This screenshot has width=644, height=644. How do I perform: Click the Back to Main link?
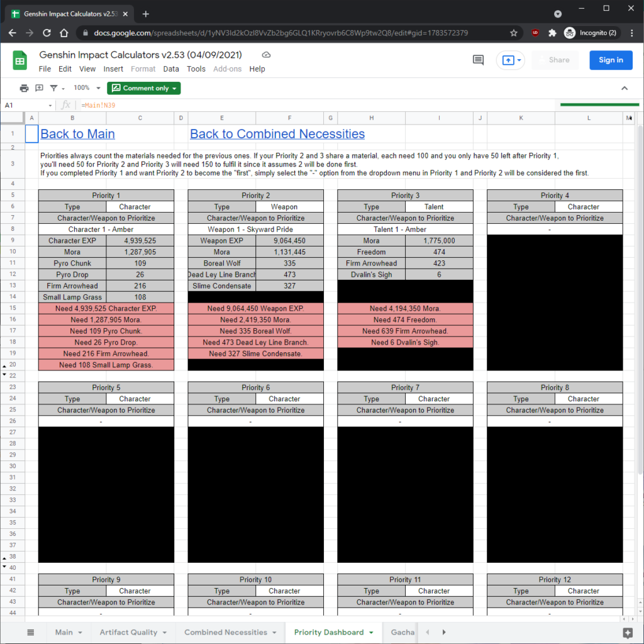coord(77,134)
